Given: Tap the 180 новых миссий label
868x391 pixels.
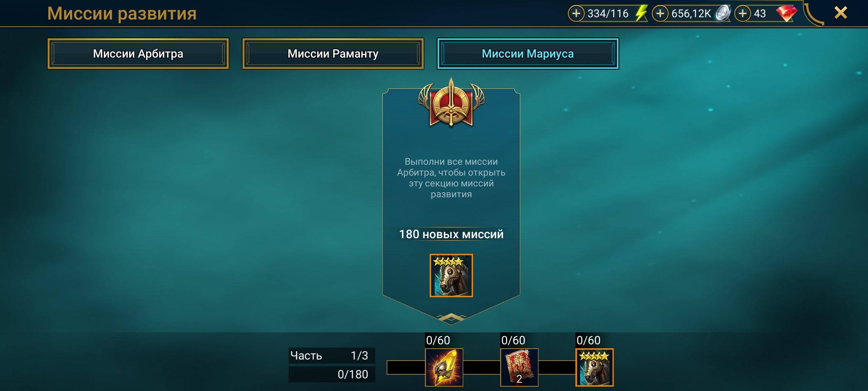Looking at the screenshot, I should click(451, 234).
